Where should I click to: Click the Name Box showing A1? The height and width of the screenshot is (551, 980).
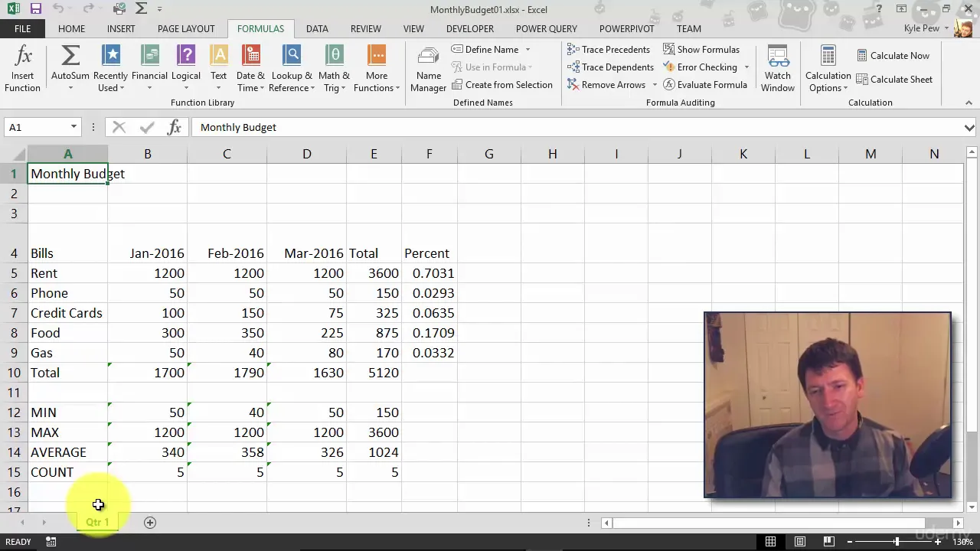[37, 127]
